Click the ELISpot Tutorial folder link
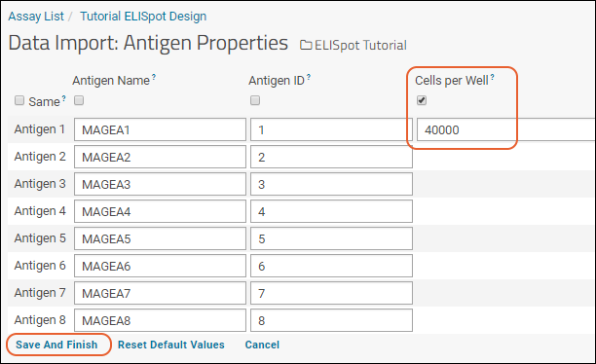 click(x=360, y=45)
